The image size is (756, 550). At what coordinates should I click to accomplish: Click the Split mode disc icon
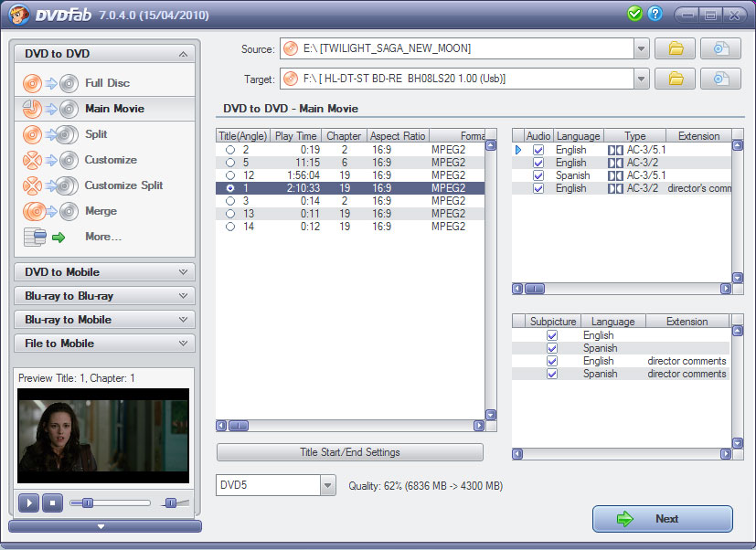pyautogui.click(x=50, y=134)
